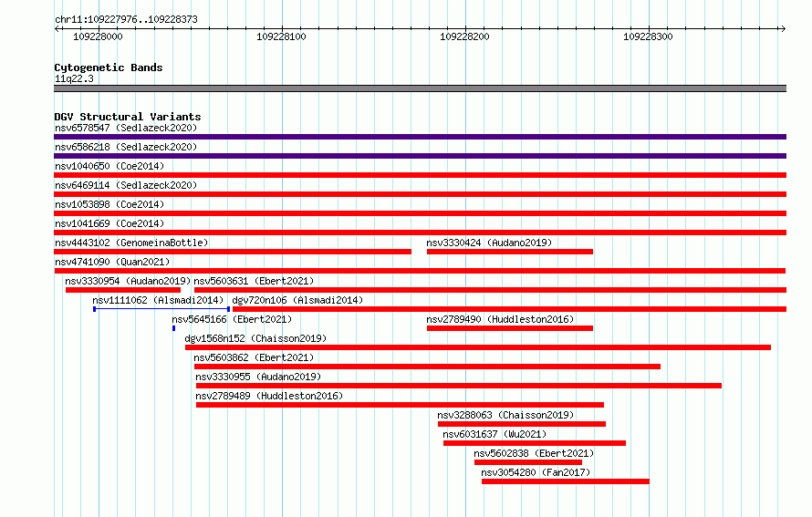Click chr11:109227976..109228373 coordinate label
Viewport: 812px width, 517px height.
click(126, 20)
